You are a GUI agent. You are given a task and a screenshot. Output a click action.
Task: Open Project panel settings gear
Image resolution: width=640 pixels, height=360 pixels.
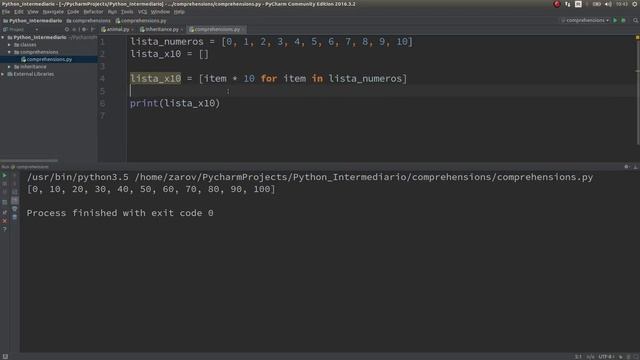tap(84, 29)
